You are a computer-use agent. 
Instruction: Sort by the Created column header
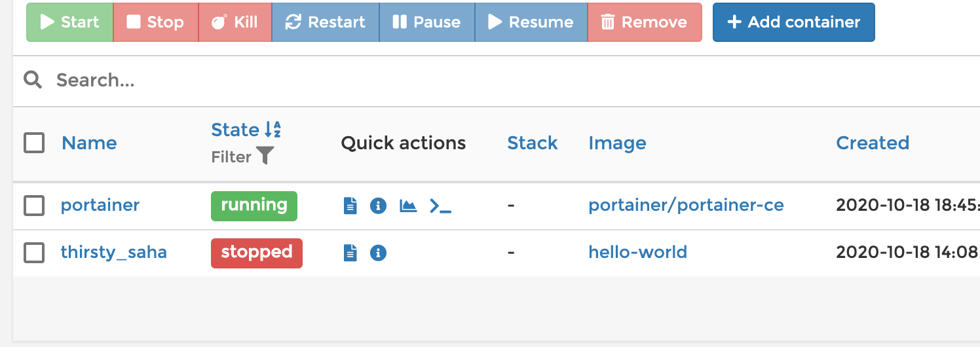click(x=873, y=143)
